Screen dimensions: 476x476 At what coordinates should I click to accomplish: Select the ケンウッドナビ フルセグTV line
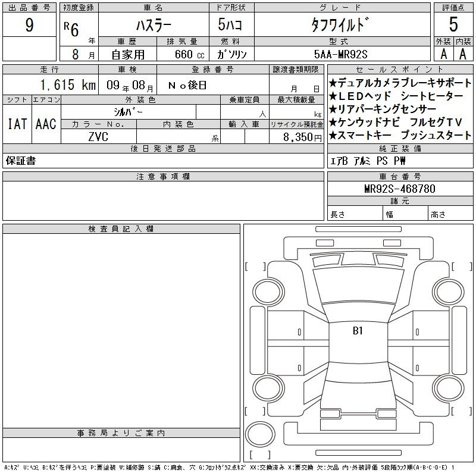click(x=396, y=122)
